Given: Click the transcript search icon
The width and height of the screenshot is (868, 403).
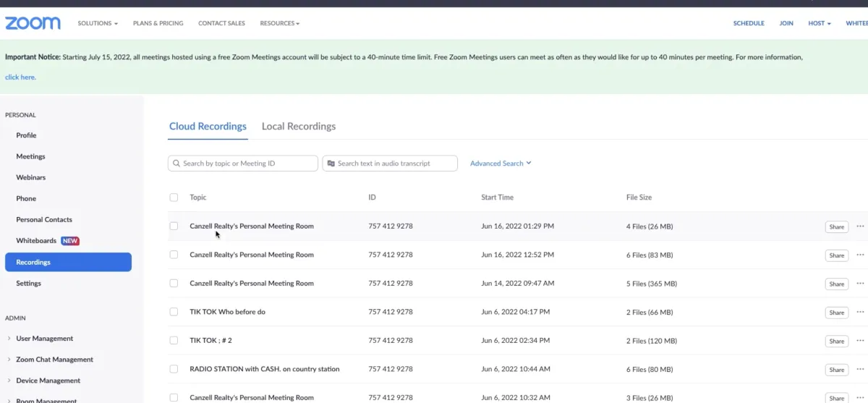Looking at the screenshot, I should (x=331, y=164).
